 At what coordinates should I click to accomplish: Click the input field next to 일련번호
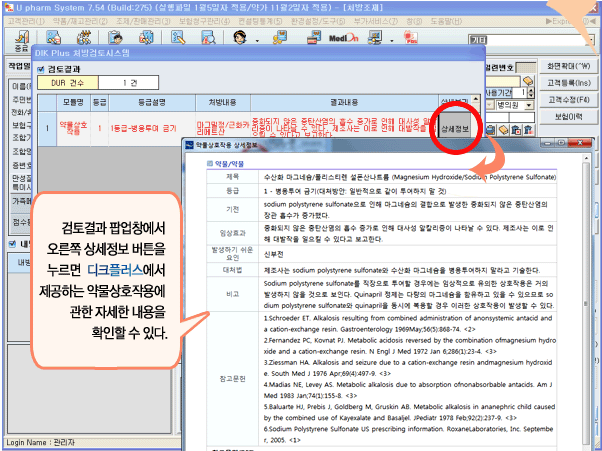525,68
